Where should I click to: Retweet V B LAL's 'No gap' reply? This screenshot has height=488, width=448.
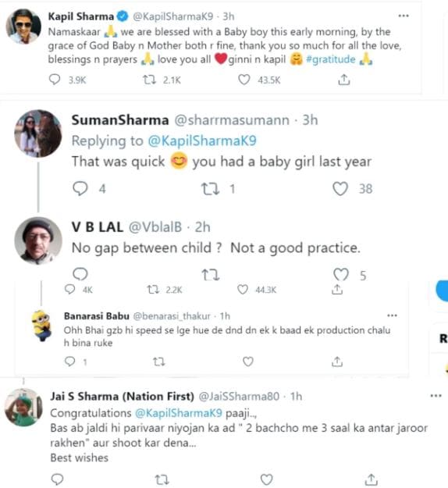coord(211,275)
